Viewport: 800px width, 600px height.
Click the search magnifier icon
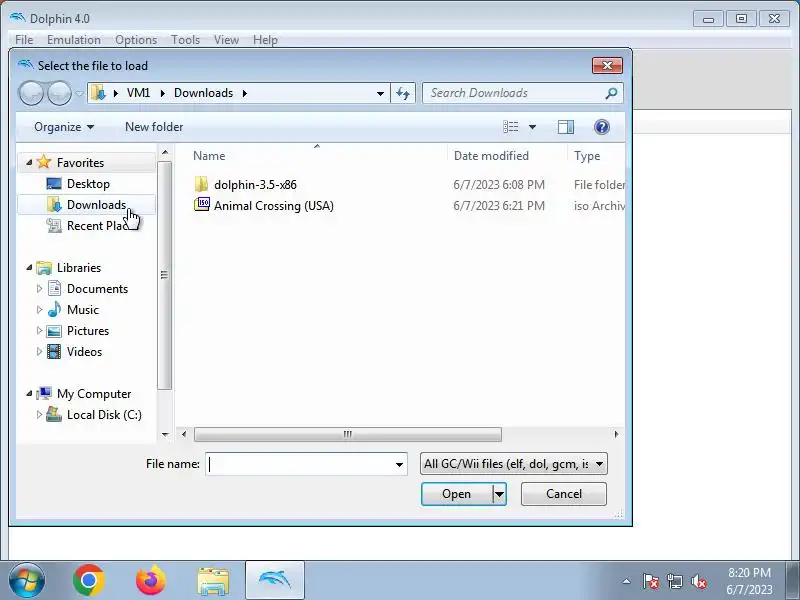point(611,93)
